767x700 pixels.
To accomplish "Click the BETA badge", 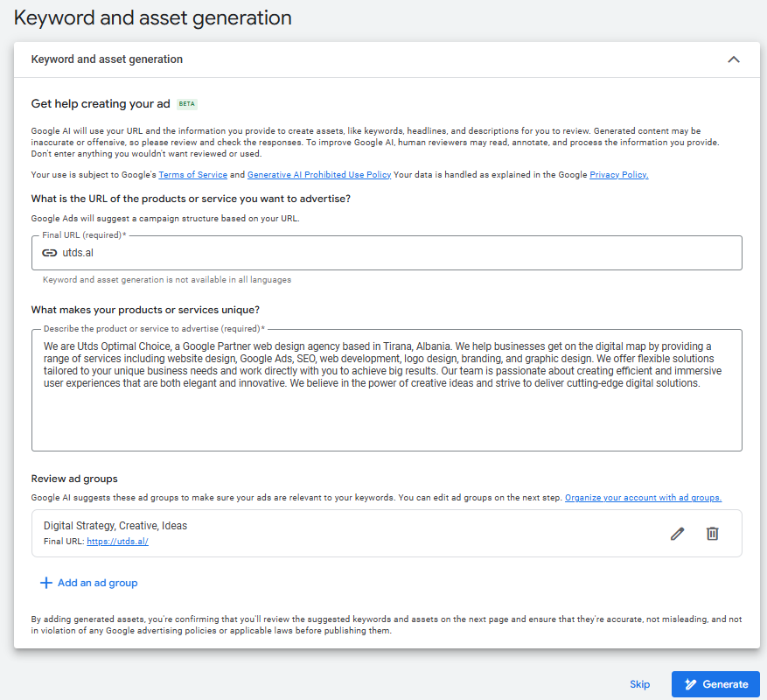I will tap(187, 104).
